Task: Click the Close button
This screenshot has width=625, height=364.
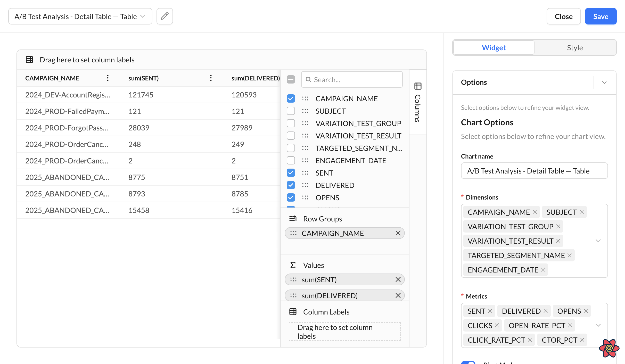Action: point(564,16)
